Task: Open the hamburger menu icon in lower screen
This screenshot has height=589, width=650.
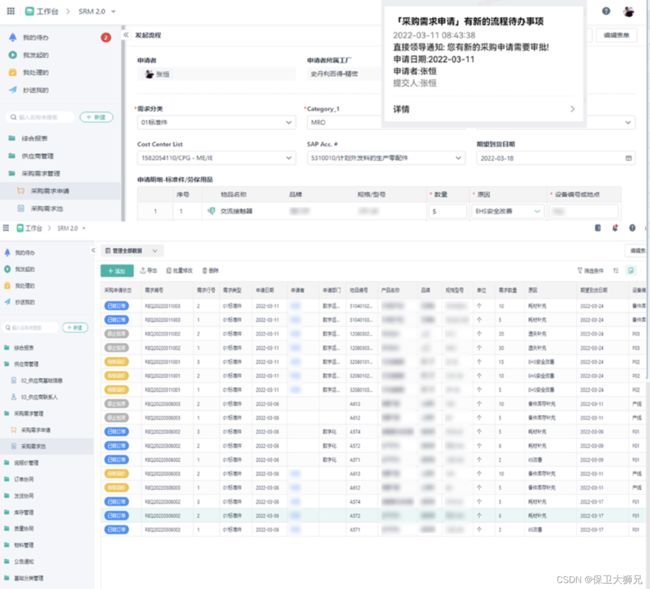Action: 6,228
